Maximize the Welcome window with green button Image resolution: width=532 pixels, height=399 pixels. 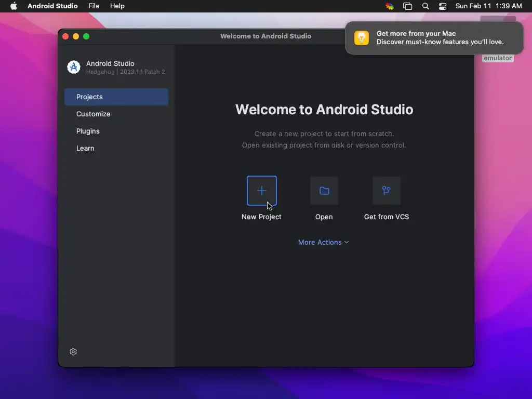coord(87,36)
